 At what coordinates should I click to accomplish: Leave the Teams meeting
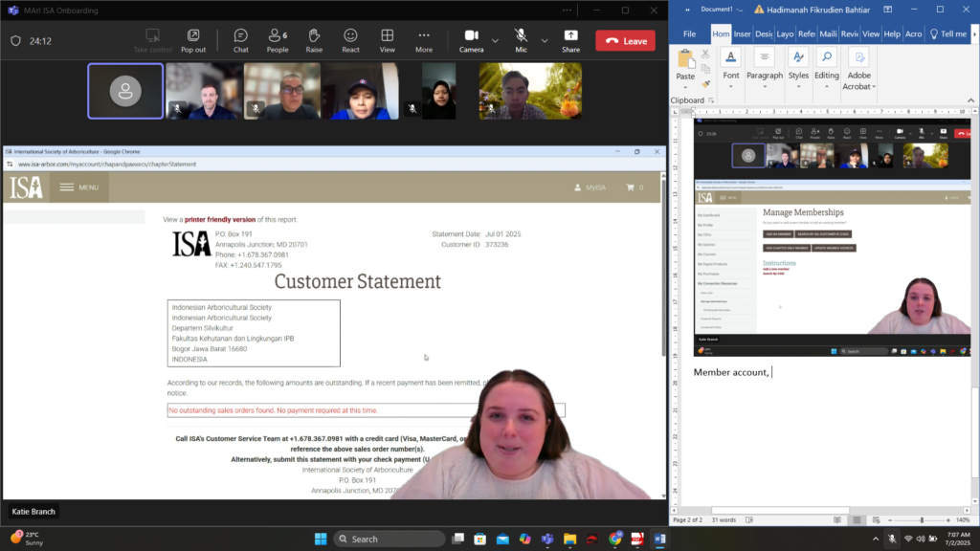pyautogui.click(x=625, y=41)
